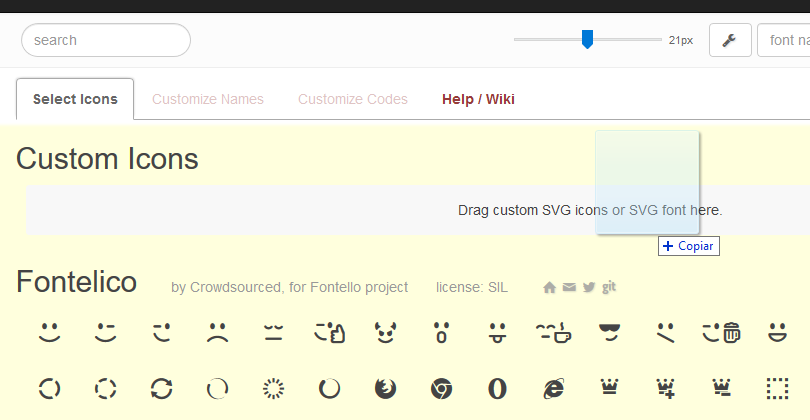
Task: Switch to Customize Codes tab
Action: (x=353, y=99)
